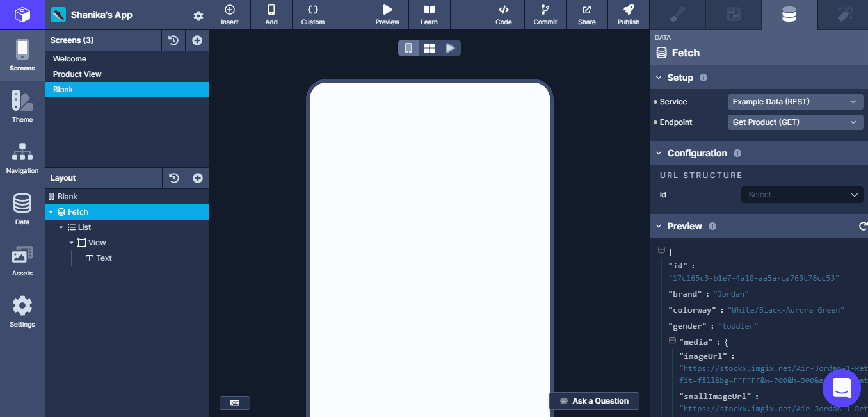Viewport: 868px width, 417px height.
Task: Click the id Select input field
Action: tap(792, 195)
